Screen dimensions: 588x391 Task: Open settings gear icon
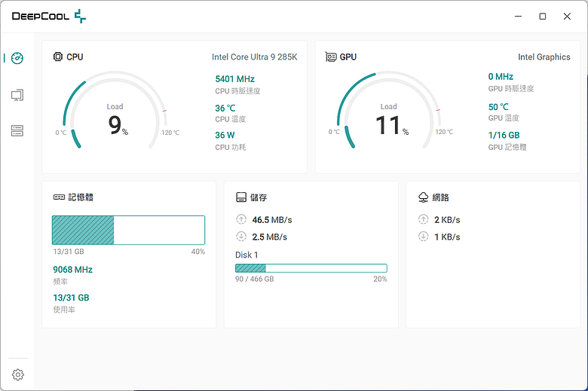[x=17, y=374]
